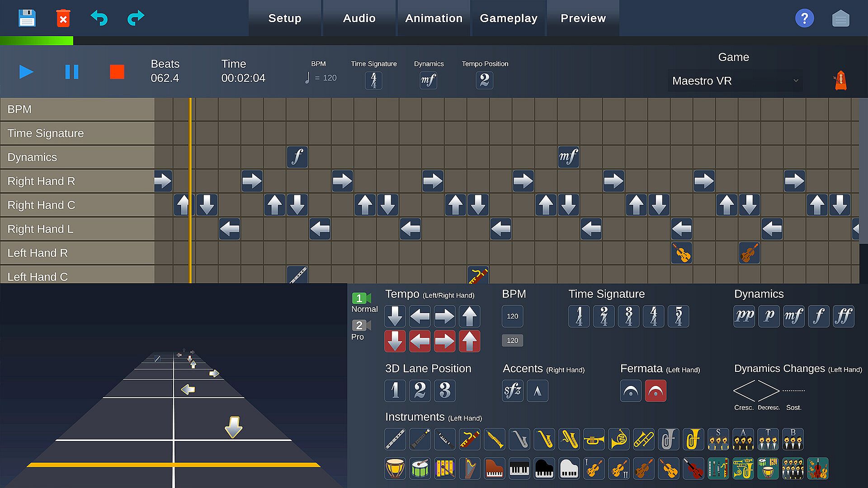This screenshot has width=868, height=488.
Task: Select 3D lane position 3
Action: [x=444, y=391]
